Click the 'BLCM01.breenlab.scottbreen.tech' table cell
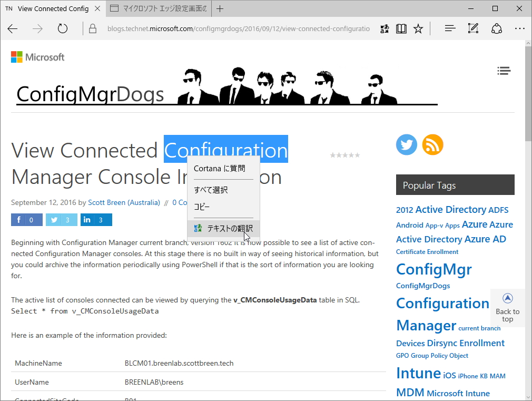The height and width of the screenshot is (401, 532). pos(179,363)
